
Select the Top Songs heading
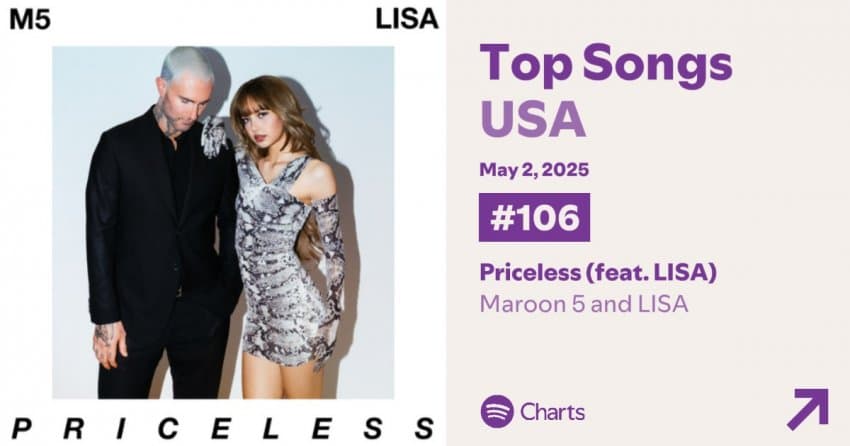click(x=606, y=63)
